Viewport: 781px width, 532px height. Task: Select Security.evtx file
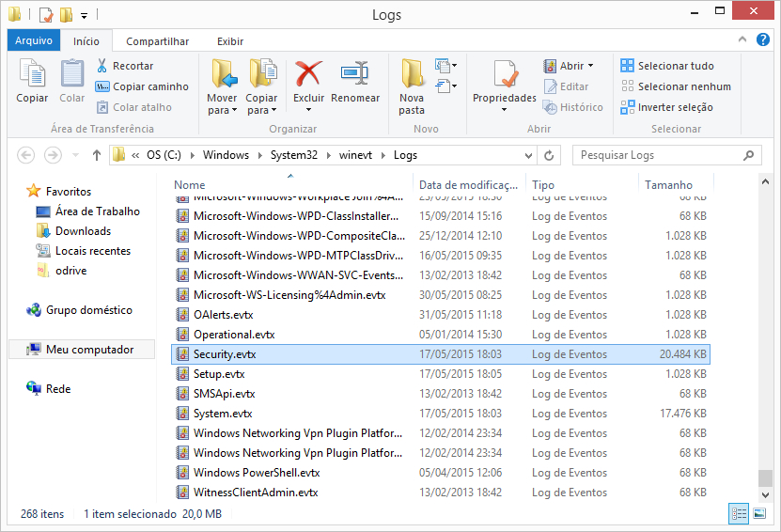point(440,354)
